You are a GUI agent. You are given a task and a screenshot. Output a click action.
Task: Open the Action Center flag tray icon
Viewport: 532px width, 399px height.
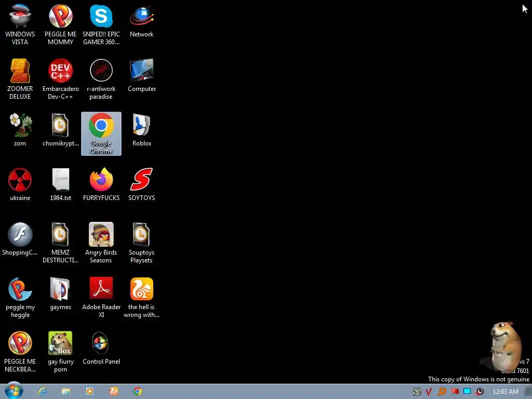pos(455,392)
